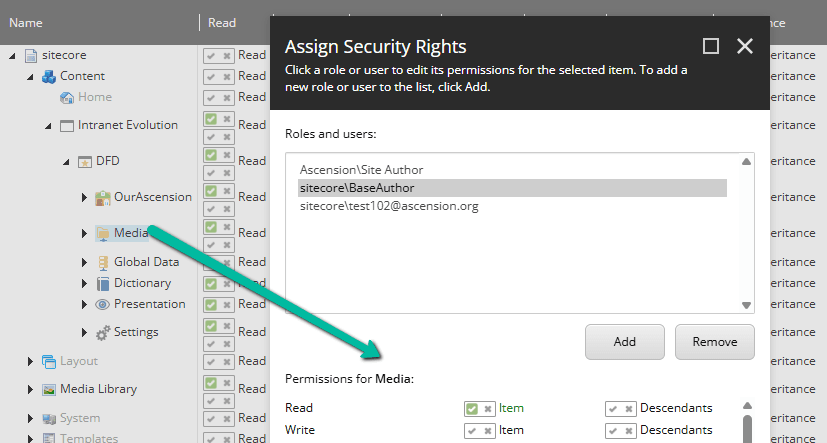This screenshot has height=443, width=827.
Task: Maximize the Assign Security Rights dialog
Action: click(711, 46)
